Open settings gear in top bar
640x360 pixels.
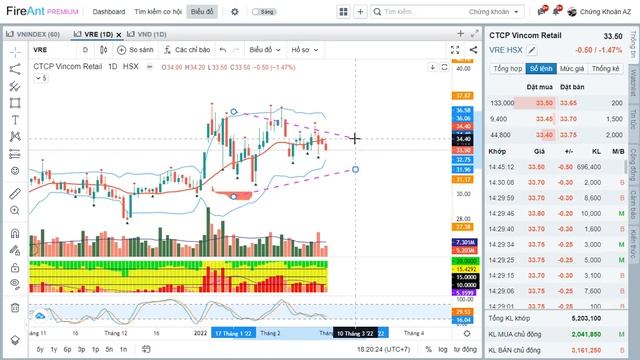235,11
